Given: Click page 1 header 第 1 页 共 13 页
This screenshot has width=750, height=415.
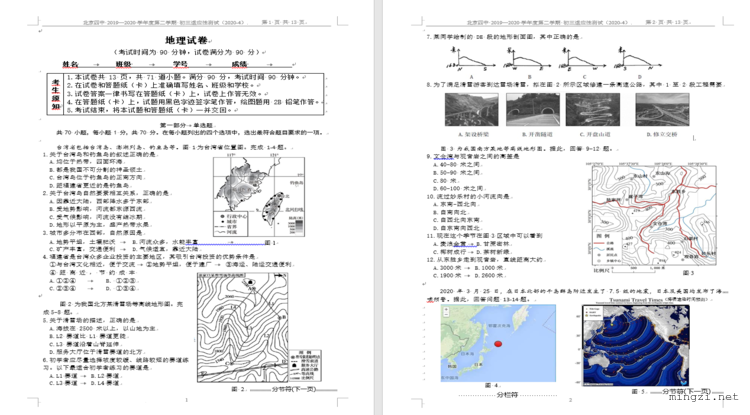Looking at the screenshot, I should tap(284, 22).
